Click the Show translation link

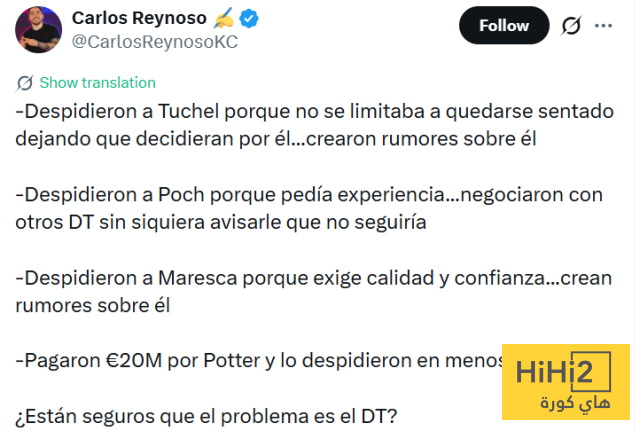pos(97,82)
